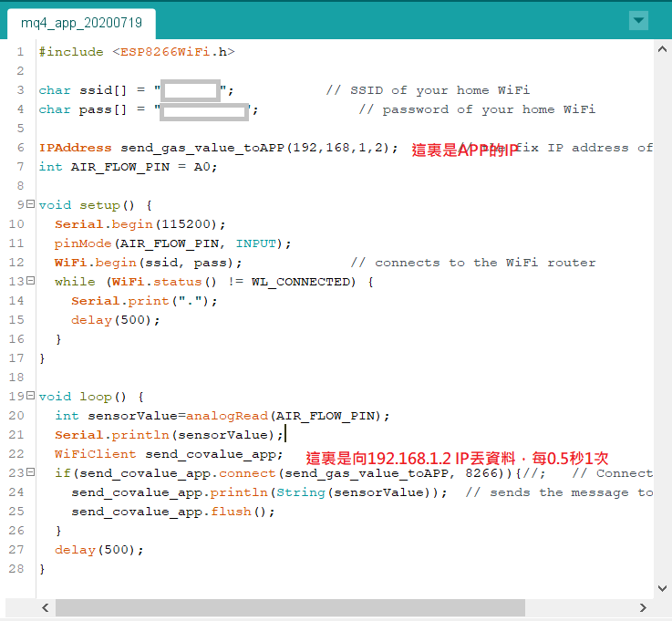The image size is (672, 621).
Task: Collapse the void setup() fold marker
Action: [30, 205]
